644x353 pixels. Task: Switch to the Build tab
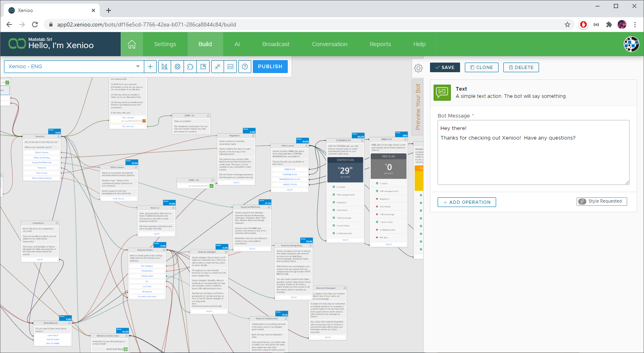[x=205, y=44]
